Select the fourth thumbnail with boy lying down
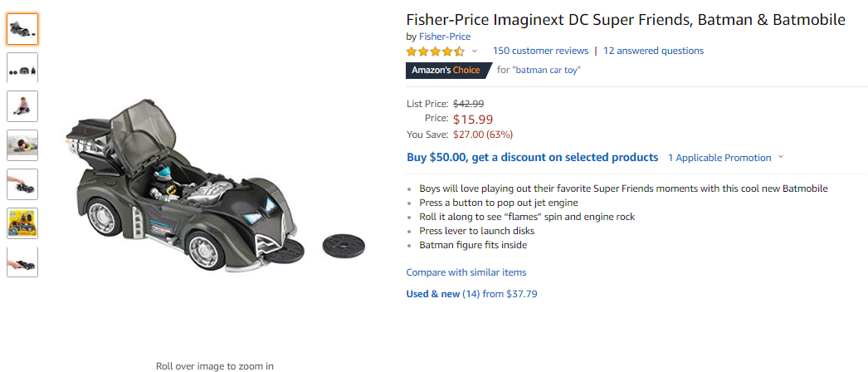The height and width of the screenshot is (372, 868). coord(22,145)
